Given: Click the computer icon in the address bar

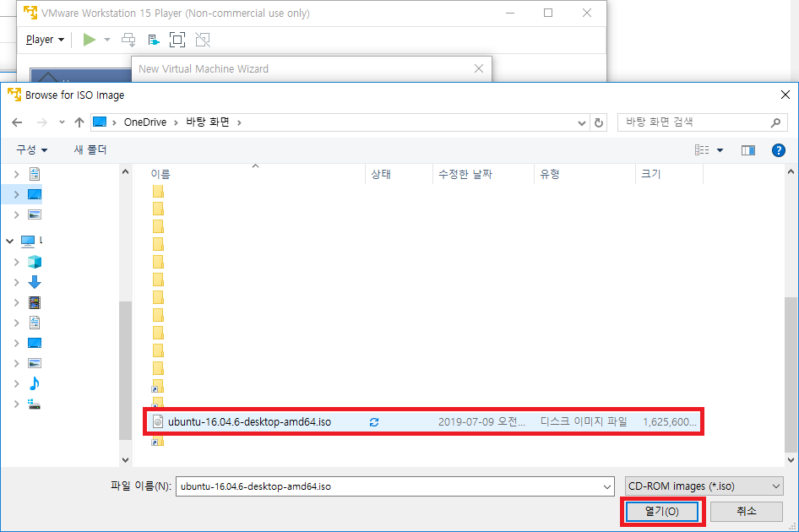Looking at the screenshot, I should [x=100, y=122].
